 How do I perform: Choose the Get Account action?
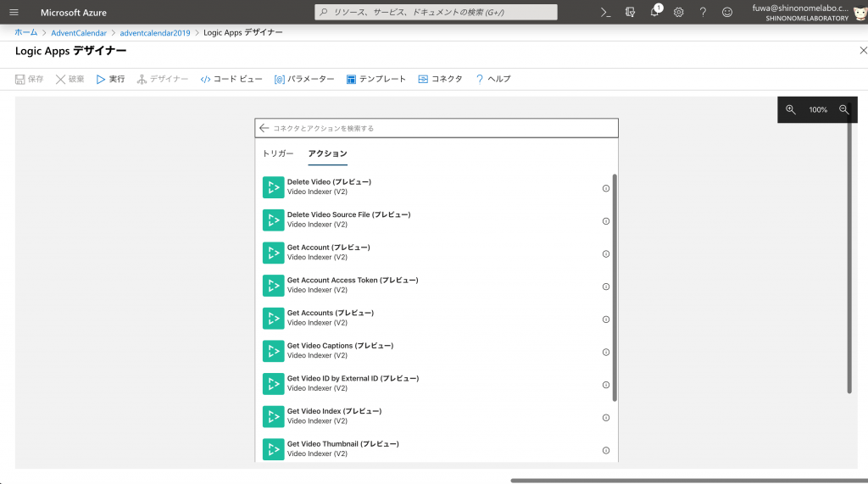click(x=437, y=253)
